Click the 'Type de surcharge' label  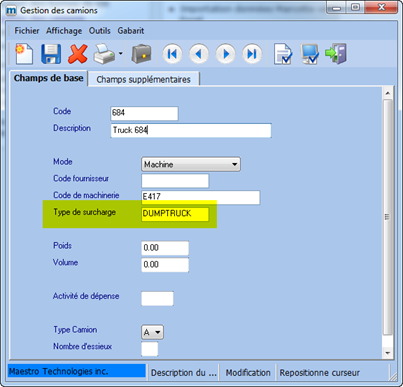[85, 212]
